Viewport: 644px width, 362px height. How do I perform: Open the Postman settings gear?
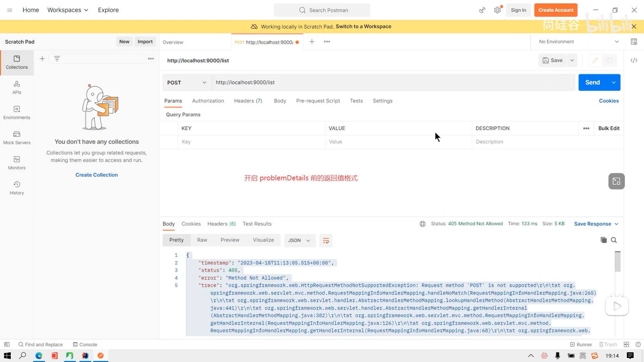pyautogui.click(x=497, y=10)
